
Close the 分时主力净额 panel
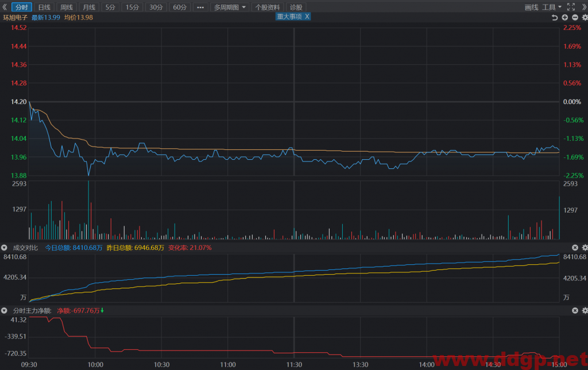coord(575,311)
